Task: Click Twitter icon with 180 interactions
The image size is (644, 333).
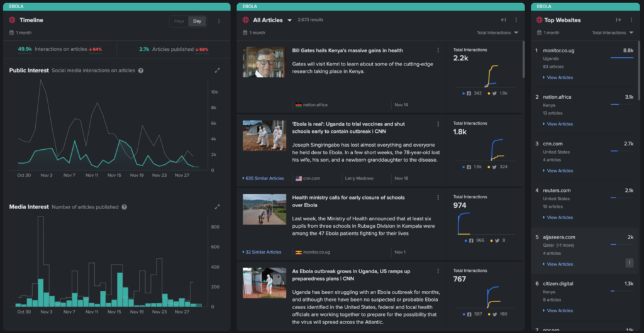Action: [x=494, y=315]
